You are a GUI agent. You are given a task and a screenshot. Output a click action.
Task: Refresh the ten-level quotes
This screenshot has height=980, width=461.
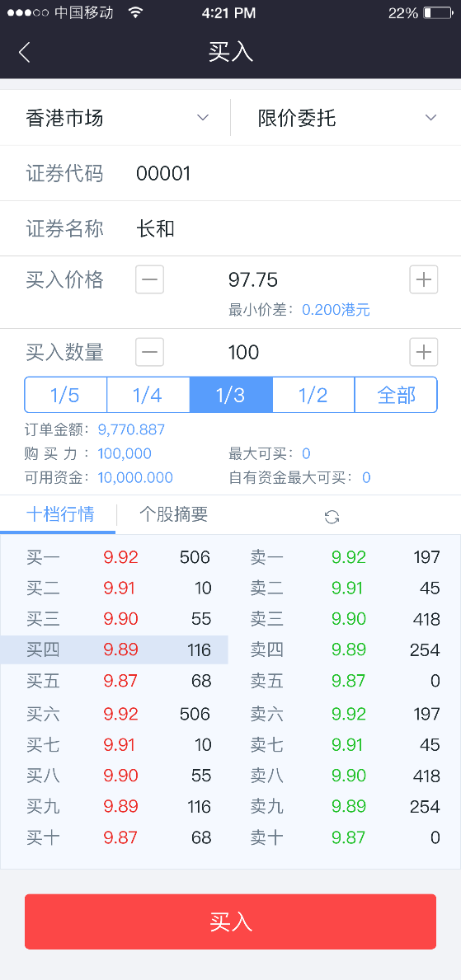coord(332,516)
